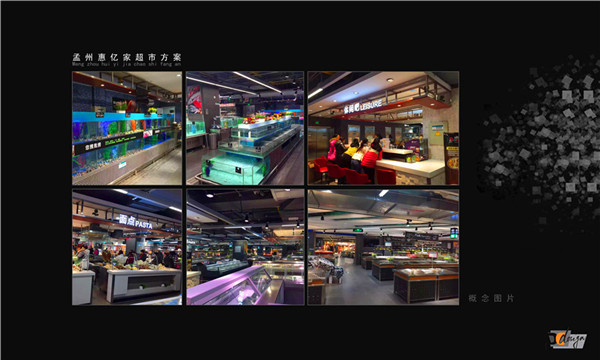Screen dimensions: 600x360
Task: Click the ceiling light strip above the aquarium
Action: pyautogui.click(x=257, y=82)
